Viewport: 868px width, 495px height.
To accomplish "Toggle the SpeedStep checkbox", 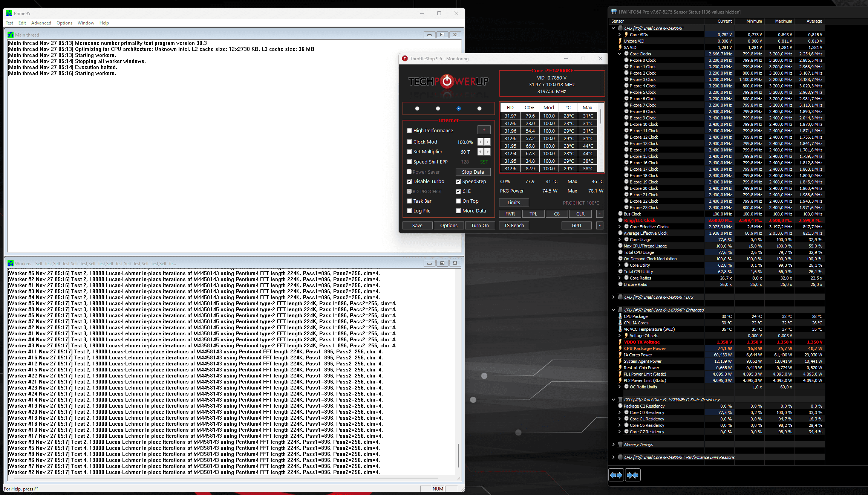I will point(458,181).
